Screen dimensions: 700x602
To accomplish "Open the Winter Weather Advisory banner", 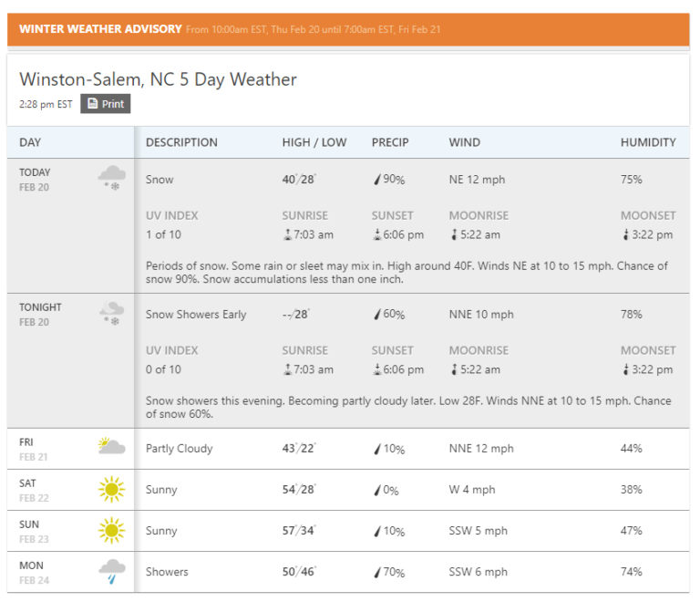I will (x=349, y=29).
